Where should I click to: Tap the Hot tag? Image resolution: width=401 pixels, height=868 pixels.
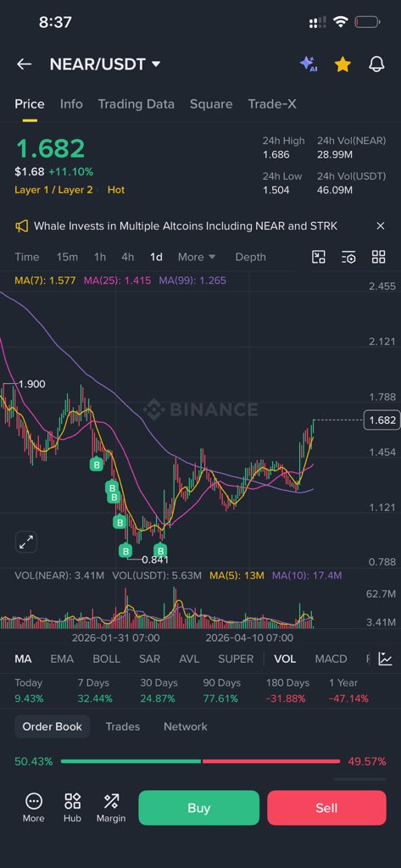[116, 190]
